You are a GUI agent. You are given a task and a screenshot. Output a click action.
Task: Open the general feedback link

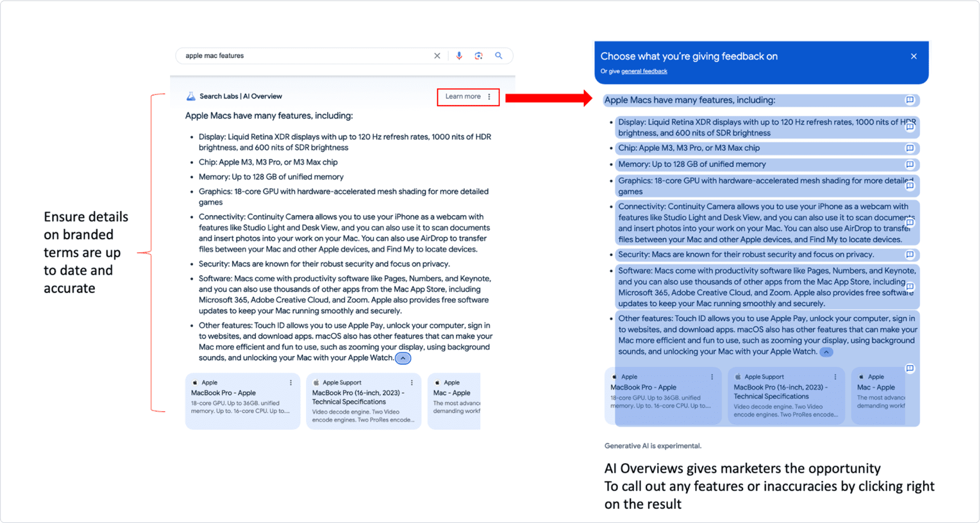point(644,71)
